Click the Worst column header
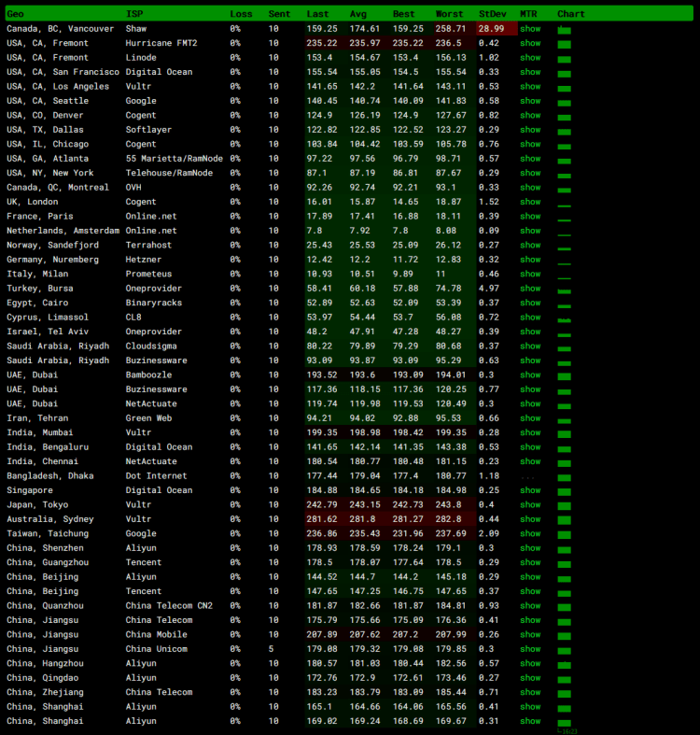 point(449,14)
